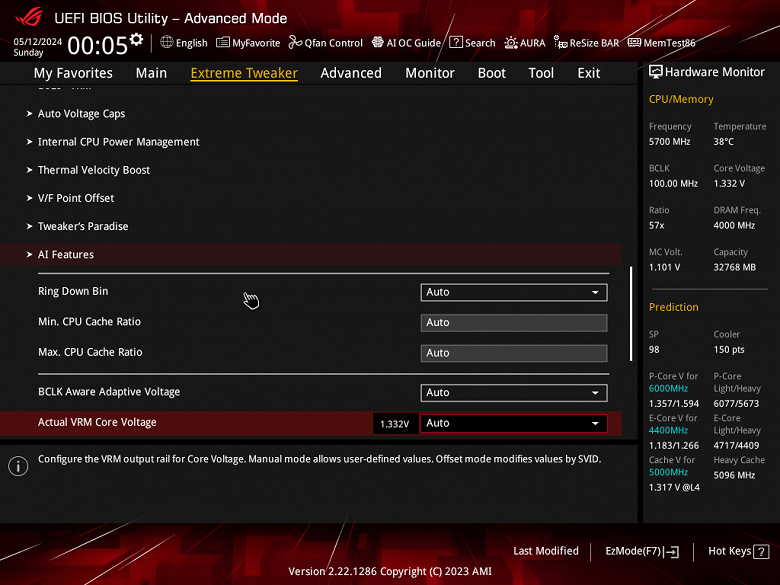The width and height of the screenshot is (780, 585).
Task: Expand Internal CPU Power Management
Action: tap(118, 142)
